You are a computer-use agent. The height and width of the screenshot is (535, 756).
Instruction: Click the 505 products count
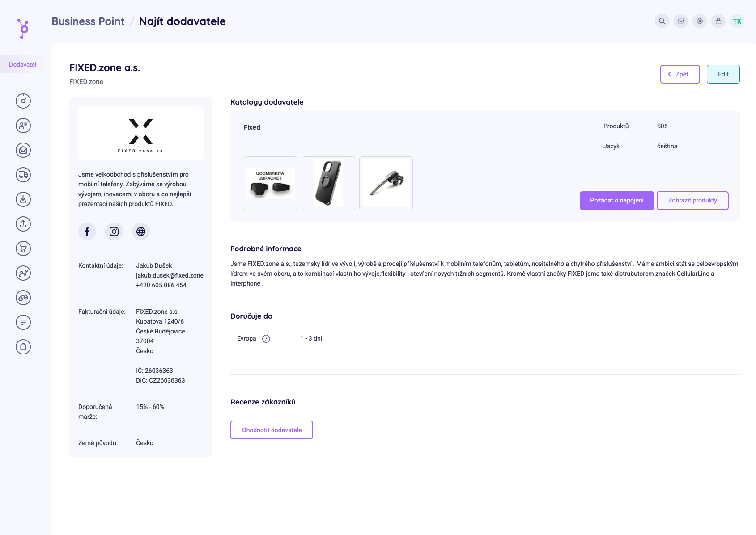pos(663,126)
